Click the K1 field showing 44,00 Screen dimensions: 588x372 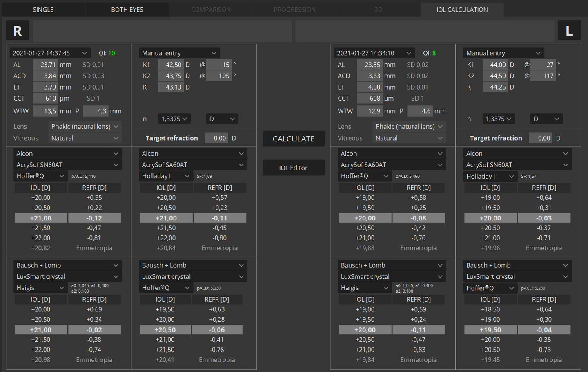(x=495, y=65)
